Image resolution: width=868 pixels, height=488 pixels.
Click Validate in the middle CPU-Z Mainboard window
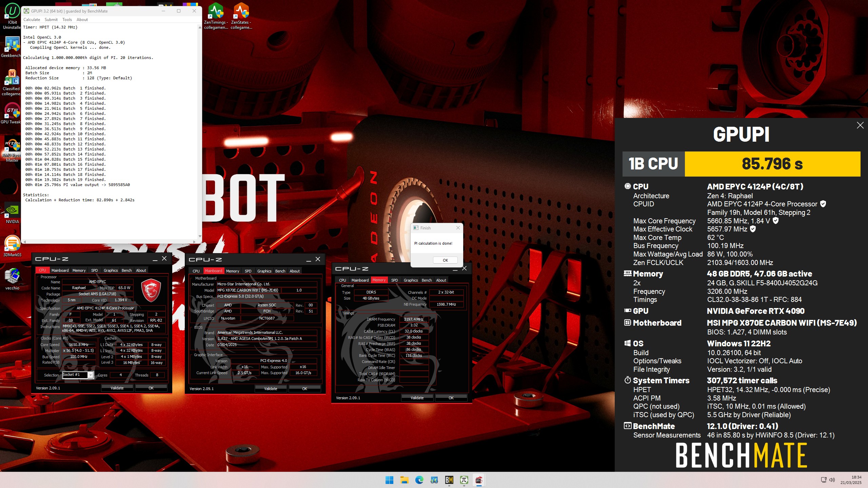pyautogui.click(x=271, y=389)
